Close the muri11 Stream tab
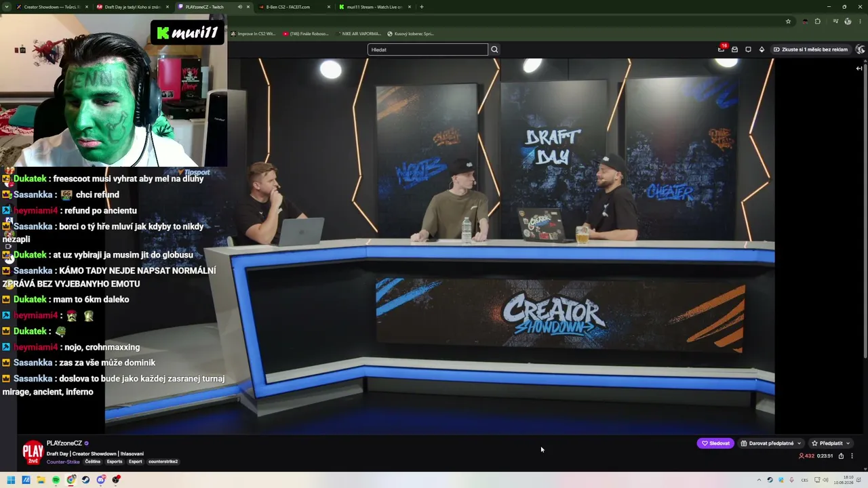Viewport: 868px width, 488px height. tap(410, 7)
